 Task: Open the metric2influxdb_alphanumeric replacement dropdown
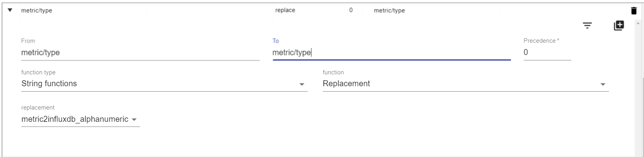pyautogui.click(x=80, y=119)
